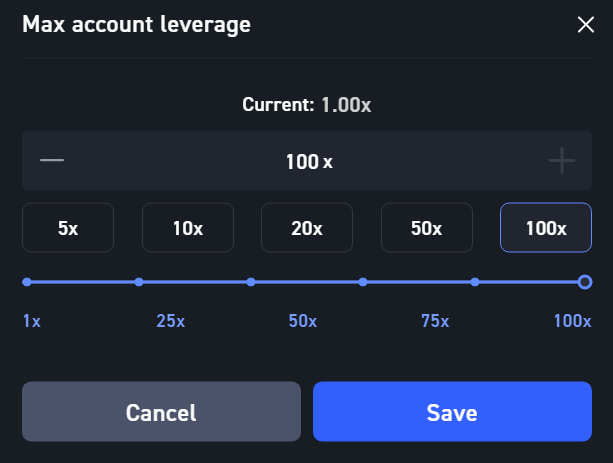
Task: Click the third dot on the slider track
Action: [x=251, y=282]
